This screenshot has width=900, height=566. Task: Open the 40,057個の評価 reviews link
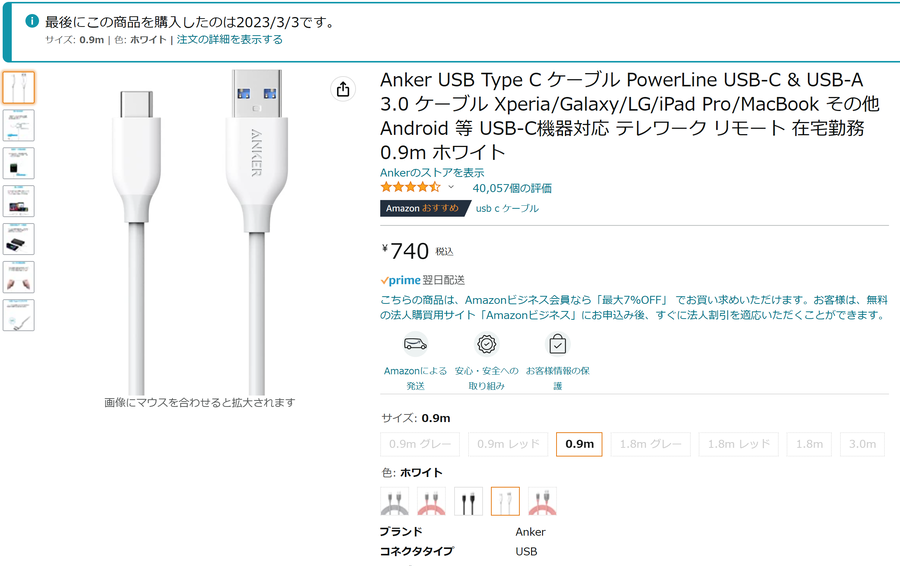(512, 188)
